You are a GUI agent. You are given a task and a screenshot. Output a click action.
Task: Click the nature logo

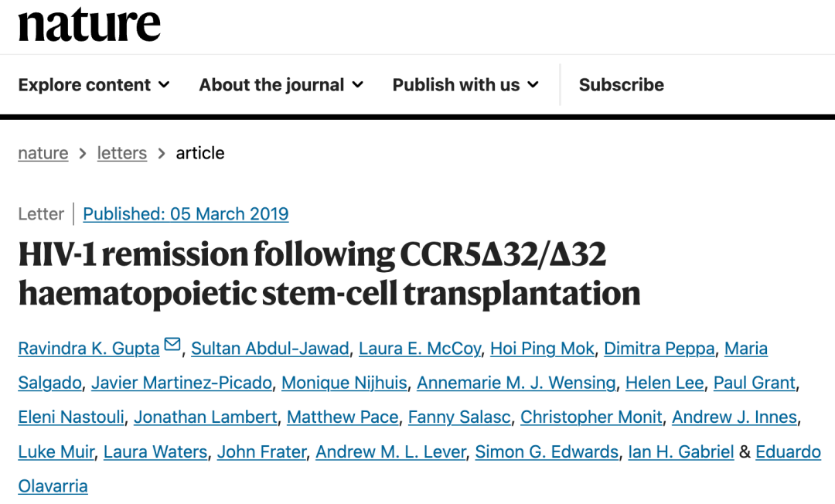tap(89, 25)
